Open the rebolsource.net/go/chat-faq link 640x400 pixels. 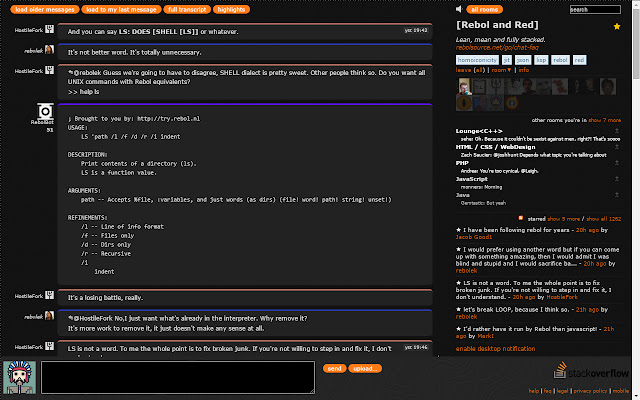(x=497, y=47)
